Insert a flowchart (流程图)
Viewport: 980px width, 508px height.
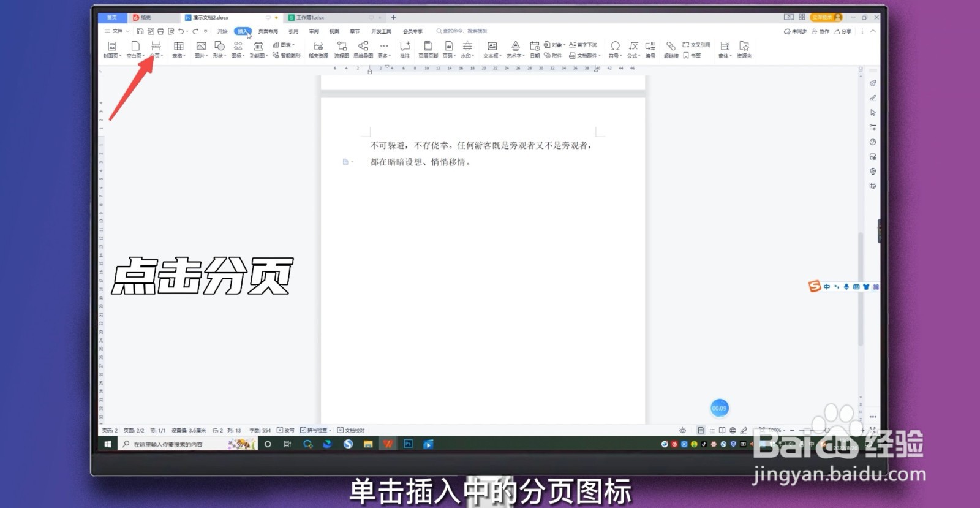[341, 50]
